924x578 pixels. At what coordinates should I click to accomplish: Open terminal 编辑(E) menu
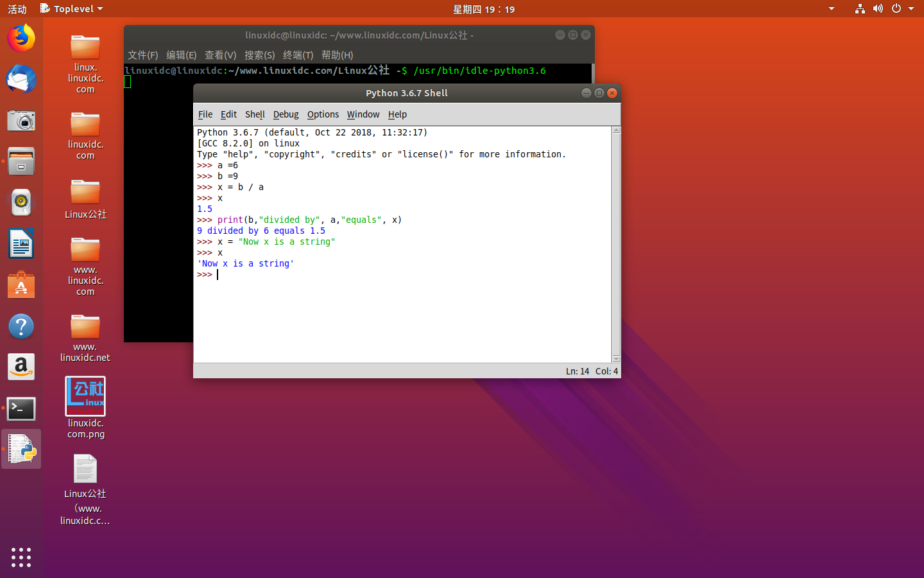tap(181, 55)
